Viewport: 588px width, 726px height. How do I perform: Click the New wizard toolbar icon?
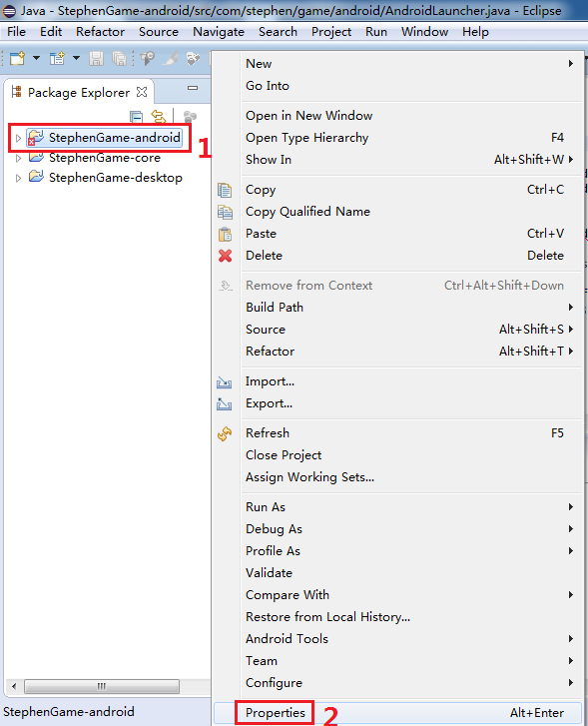click(x=18, y=58)
